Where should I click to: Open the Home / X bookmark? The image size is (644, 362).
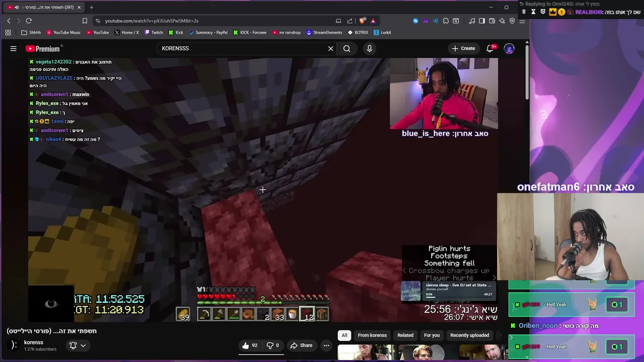(x=127, y=33)
